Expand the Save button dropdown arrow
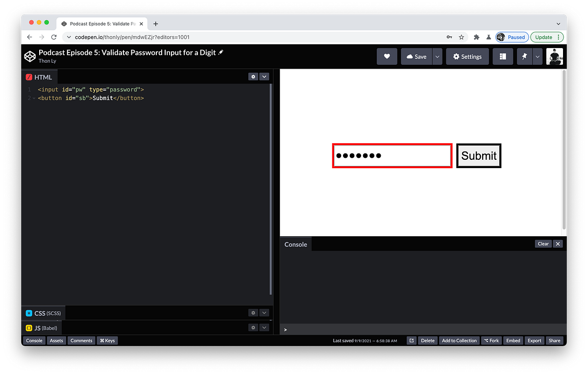The width and height of the screenshot is (588, 374). [436, 56]
